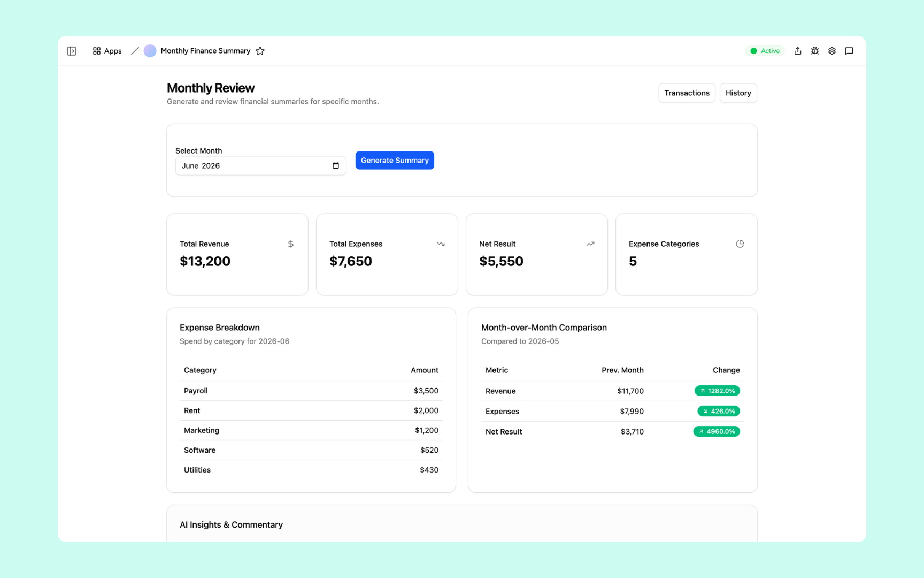Click pie chart icon on Expense Categories
The image size is (924, 578).
740,244
